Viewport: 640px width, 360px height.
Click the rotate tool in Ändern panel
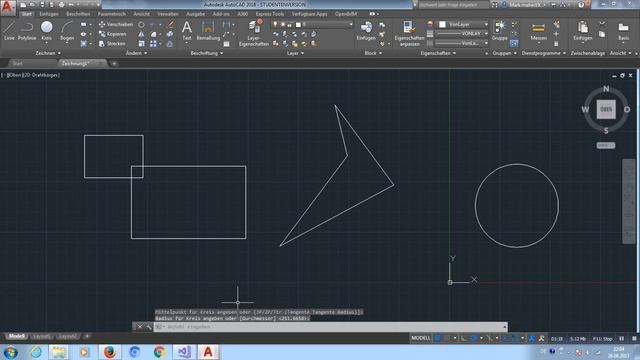click(141, 24)
